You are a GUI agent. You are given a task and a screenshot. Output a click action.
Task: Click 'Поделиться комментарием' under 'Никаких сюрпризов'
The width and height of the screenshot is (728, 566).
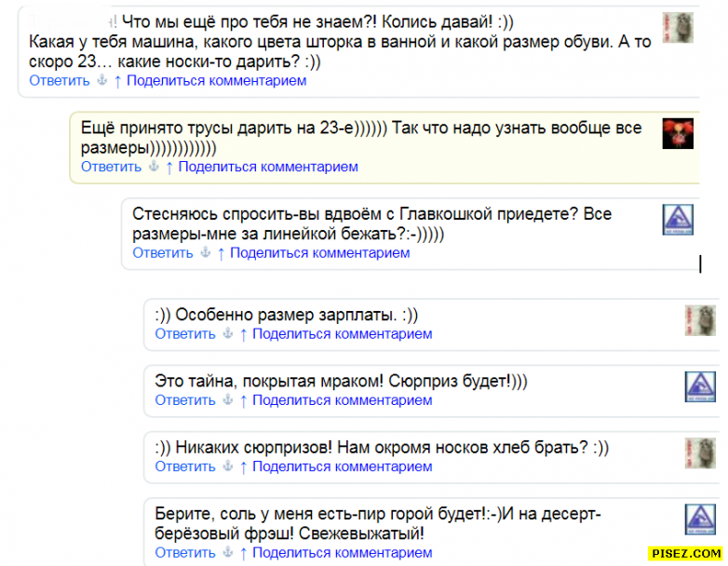tap(342, 467)
